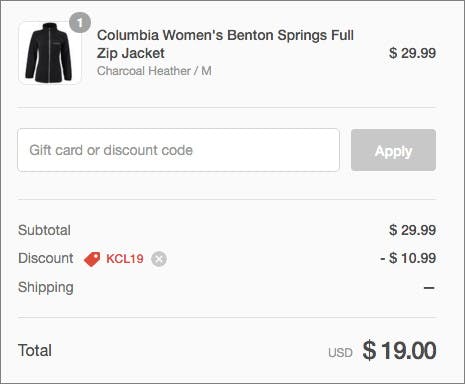Click the $ 19.00 total amount

(x=399, y=350)
